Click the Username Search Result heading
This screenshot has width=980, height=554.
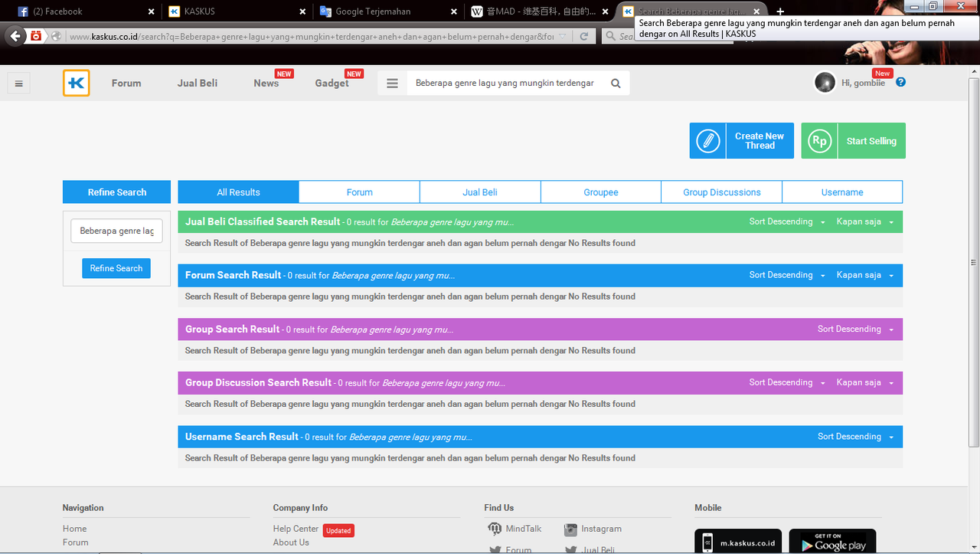pyautogui.click(x=242, y=437)
